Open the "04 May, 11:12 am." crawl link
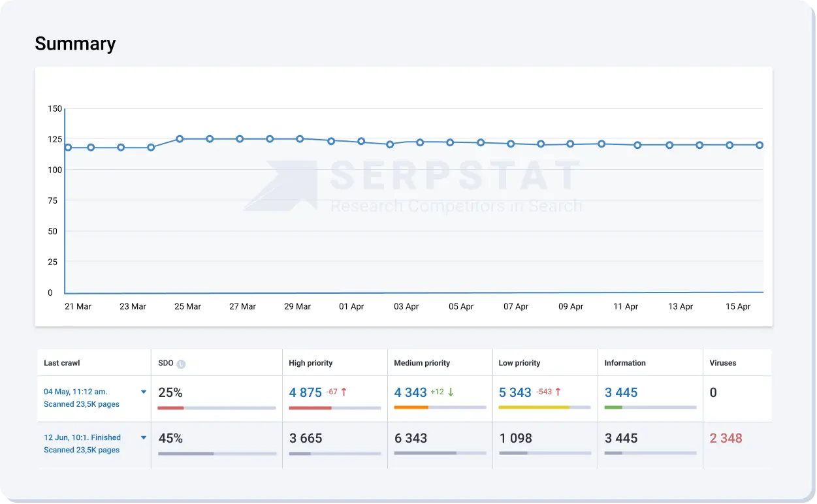This screenshot has height=504, width=817. [76, 391]
